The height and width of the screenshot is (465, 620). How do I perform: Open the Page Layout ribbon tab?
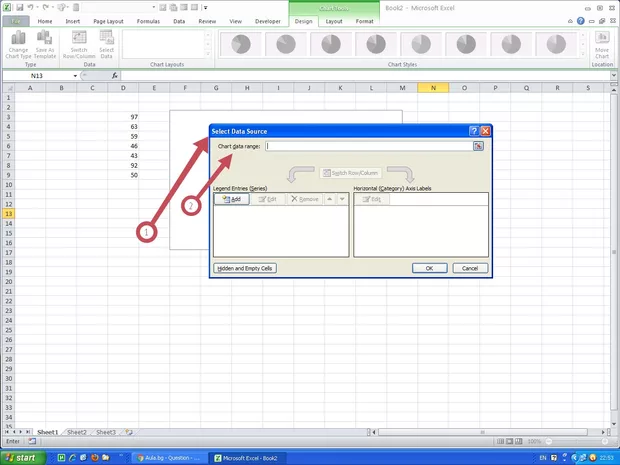tap(108, 20)
